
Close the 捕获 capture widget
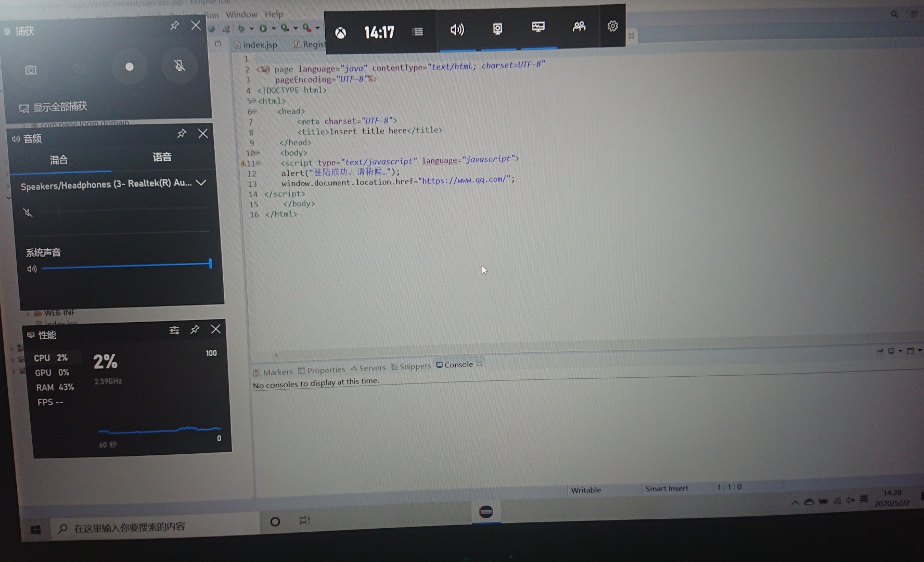[196, 25]
